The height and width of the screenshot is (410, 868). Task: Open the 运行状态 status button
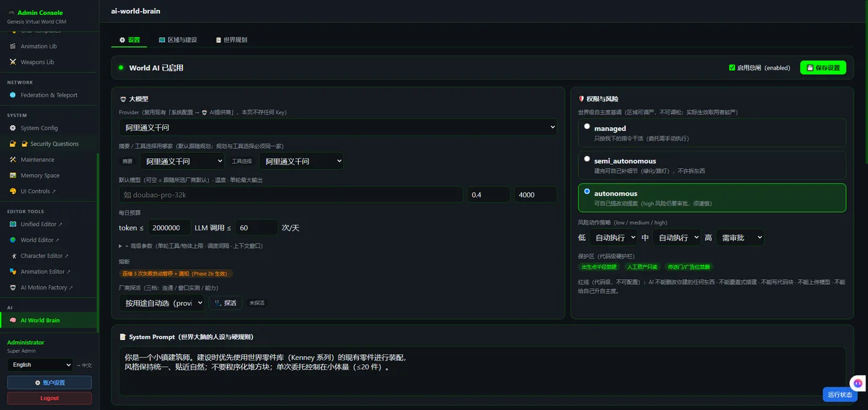coord(840,395)
